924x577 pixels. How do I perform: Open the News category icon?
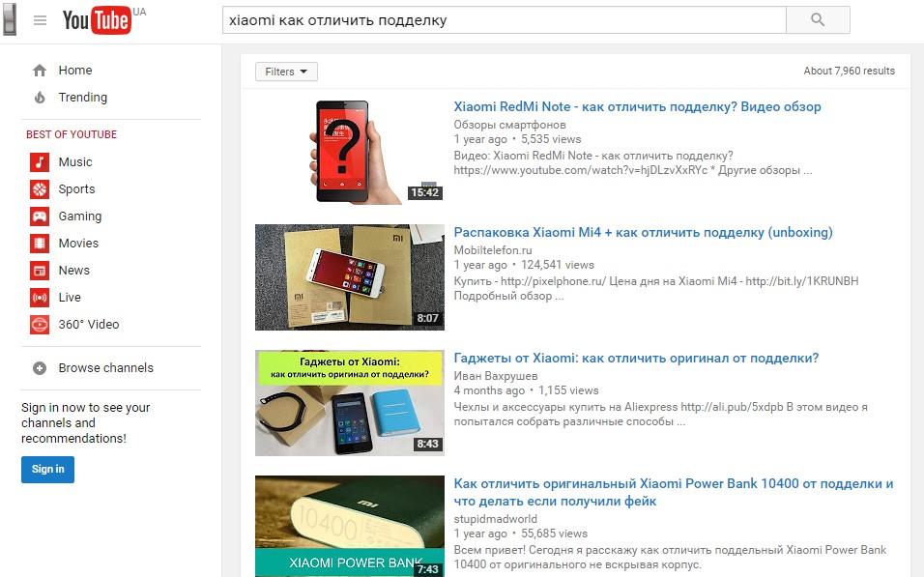[40, 271]
